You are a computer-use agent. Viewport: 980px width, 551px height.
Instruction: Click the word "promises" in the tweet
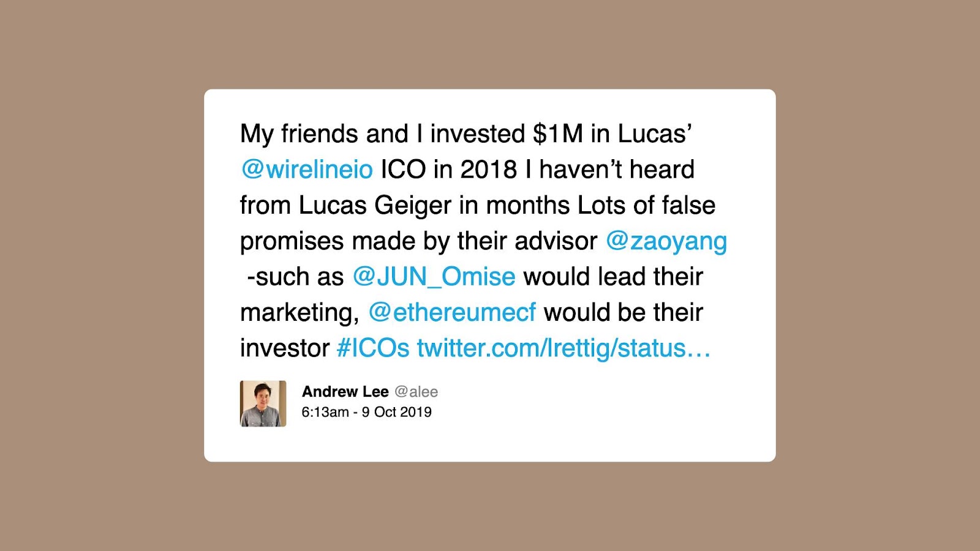292,242
